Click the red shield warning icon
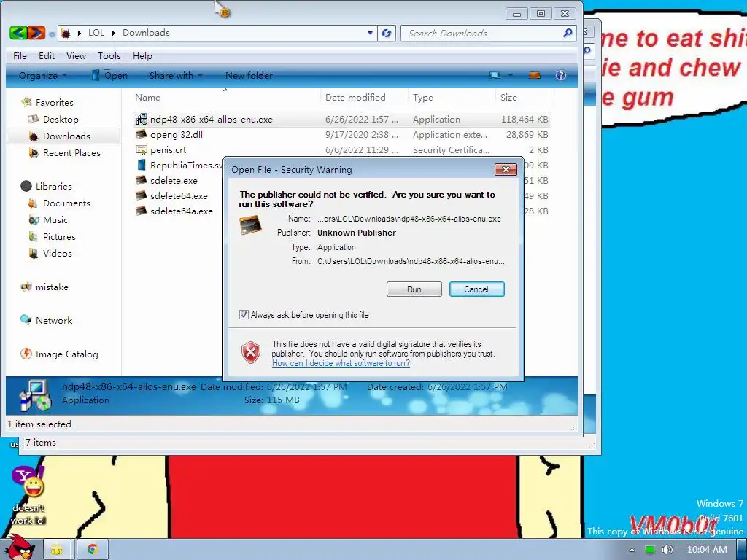Image resolution: width=747 pixels, height=560 pixels. [251, 353]
